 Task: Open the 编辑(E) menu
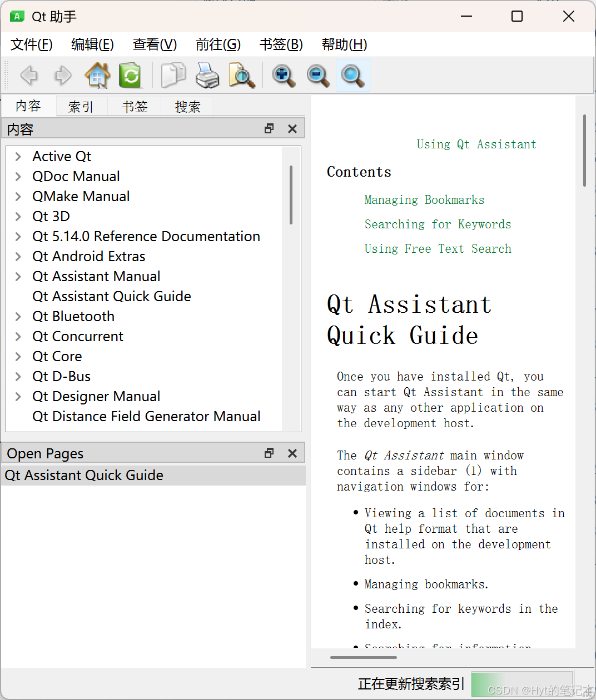point(92,44)
